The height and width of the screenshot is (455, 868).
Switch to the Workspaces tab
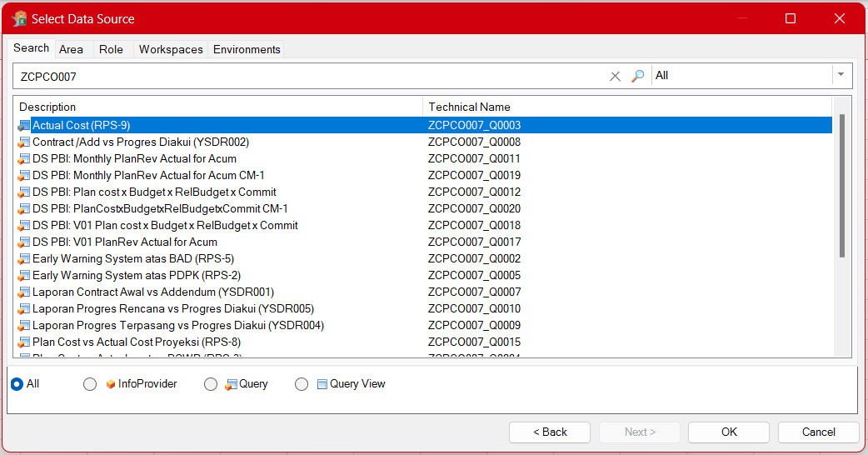(x=171, y=49)
